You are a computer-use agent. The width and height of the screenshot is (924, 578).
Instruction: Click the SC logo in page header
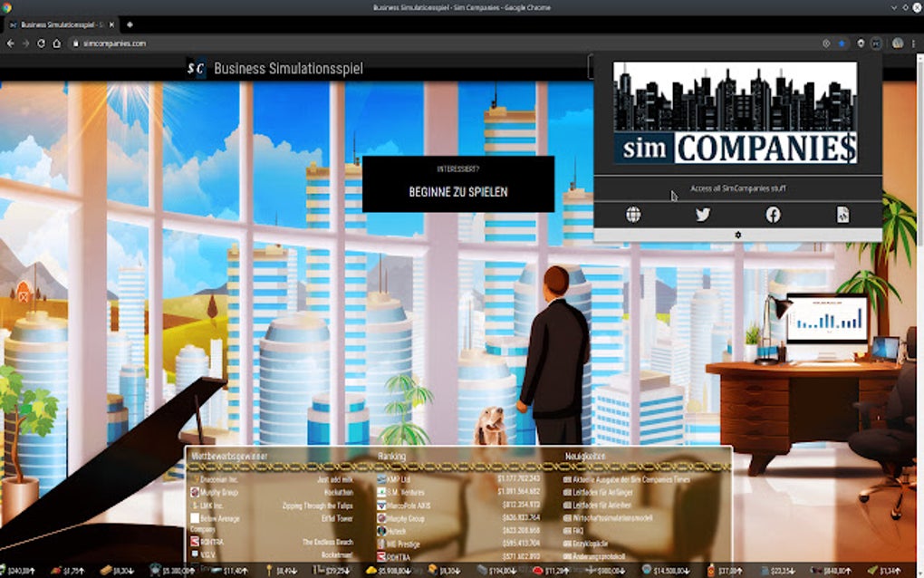[x=197, y=68]
